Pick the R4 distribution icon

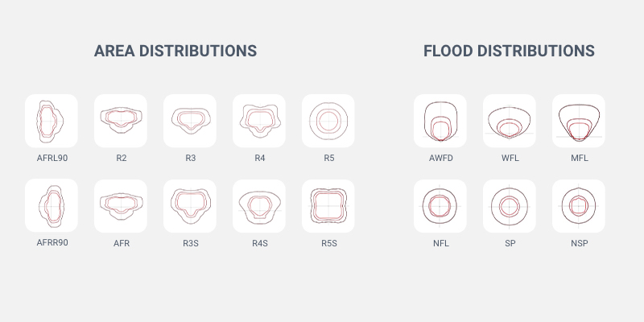259,121
